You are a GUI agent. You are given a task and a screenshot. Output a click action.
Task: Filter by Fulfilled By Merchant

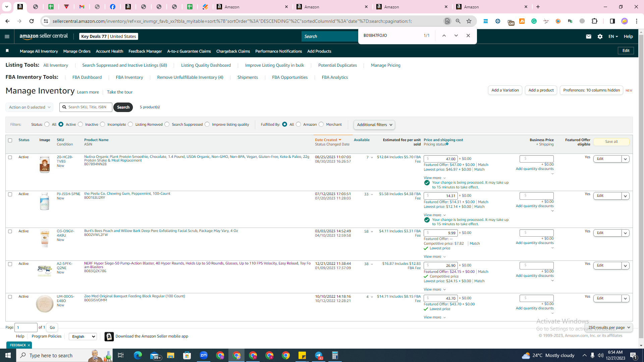pos(321,124)
